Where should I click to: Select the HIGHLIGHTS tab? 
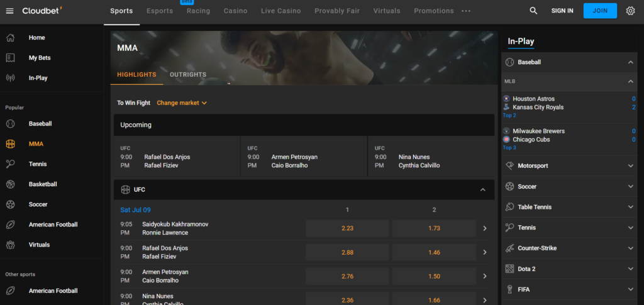(x=136, y=75)
